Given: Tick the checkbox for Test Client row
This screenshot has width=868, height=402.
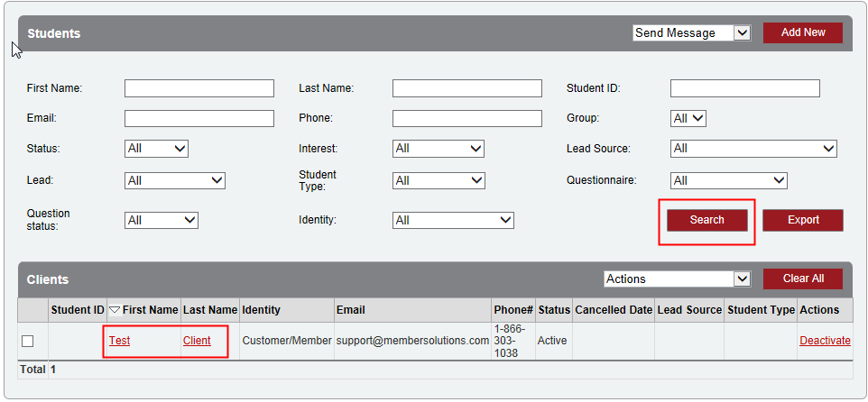Looking at the screenshot, I should [x=27, y=341].
